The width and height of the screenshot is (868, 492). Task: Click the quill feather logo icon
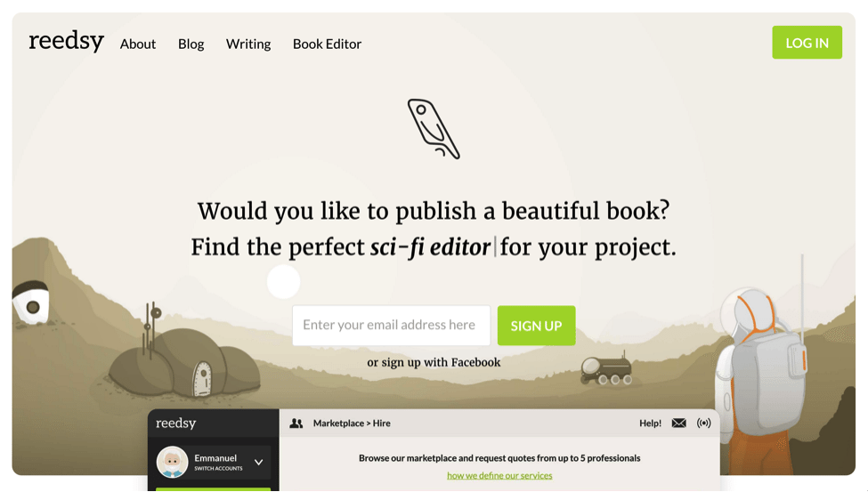coord(434,129)
